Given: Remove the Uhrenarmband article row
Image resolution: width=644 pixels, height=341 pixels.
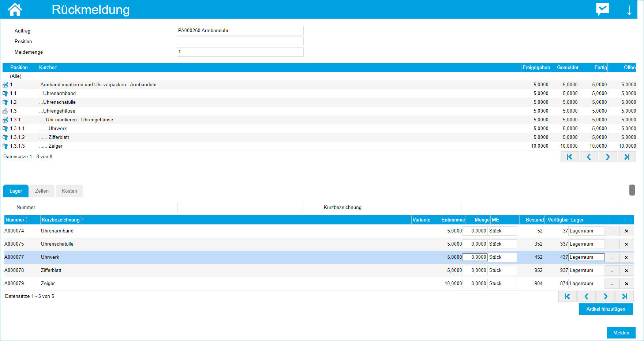Looking at the screenshot, I should (x=627, y=231).
